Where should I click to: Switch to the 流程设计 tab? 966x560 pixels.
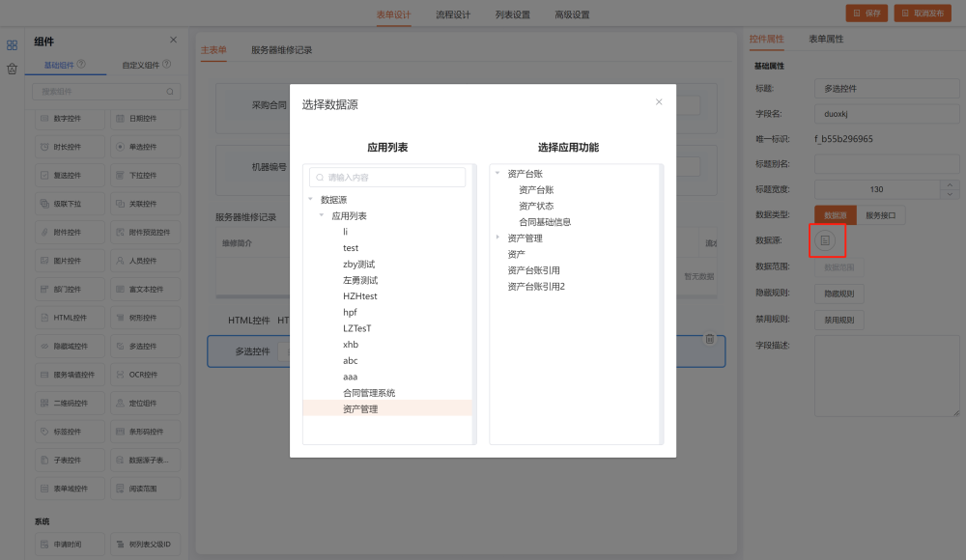pos(452,14)
